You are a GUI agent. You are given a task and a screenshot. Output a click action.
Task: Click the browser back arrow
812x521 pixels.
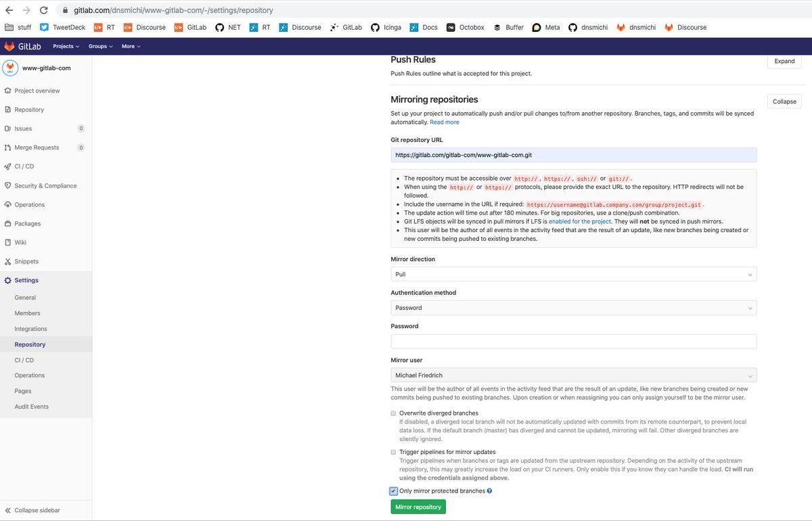click(x=9, y=10)
